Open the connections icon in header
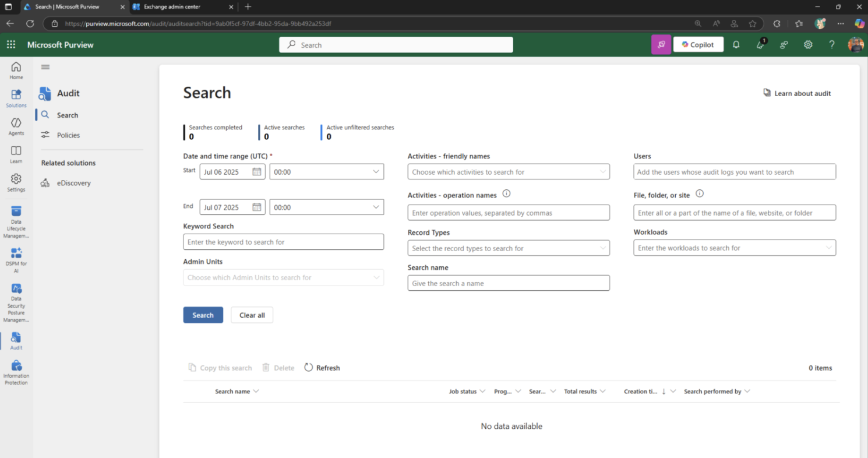 coord(784,45)
